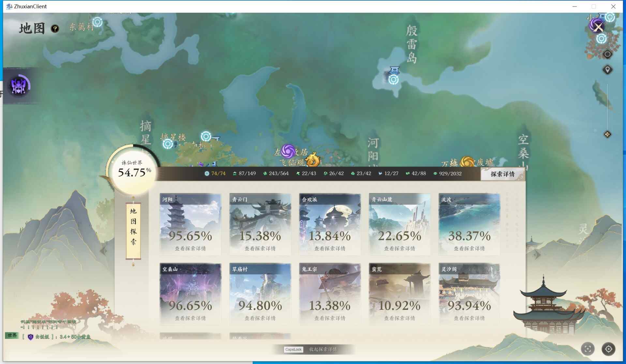Image resolution: width=626 pixels, height=364 pixels.
Task: Click the gold swirl icon at 万蟒废墟
Action: point(467,161)
